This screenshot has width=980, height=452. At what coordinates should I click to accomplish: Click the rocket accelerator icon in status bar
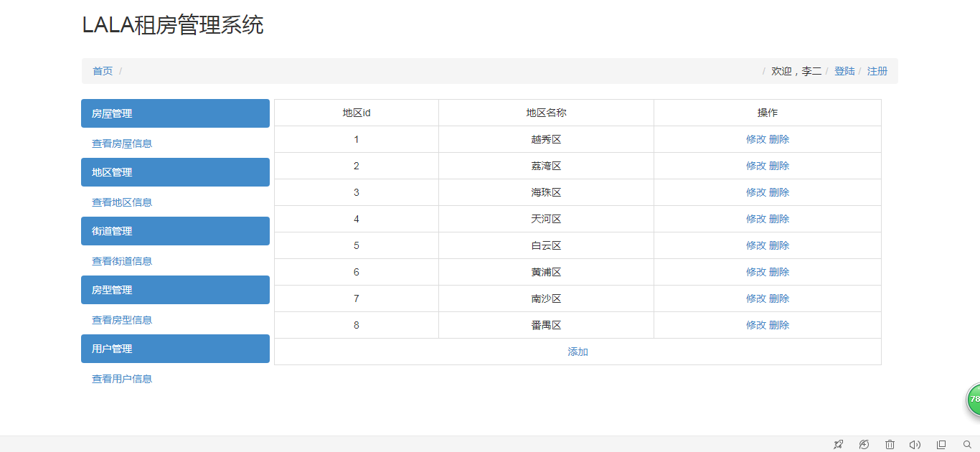click(838, 445)
